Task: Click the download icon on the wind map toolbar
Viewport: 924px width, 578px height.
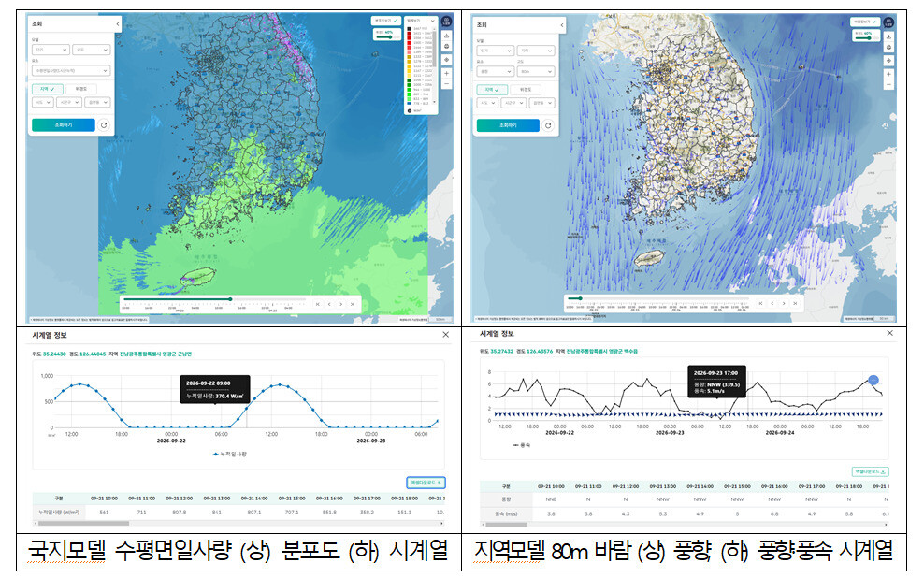Action: click(x=888, y=37)
